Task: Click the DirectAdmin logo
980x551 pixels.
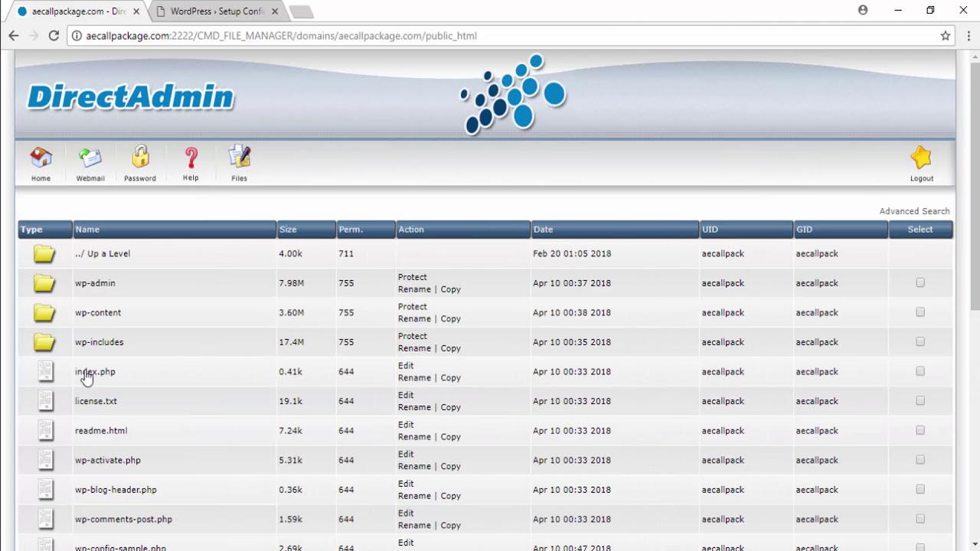Action: [x=131, y=97]
